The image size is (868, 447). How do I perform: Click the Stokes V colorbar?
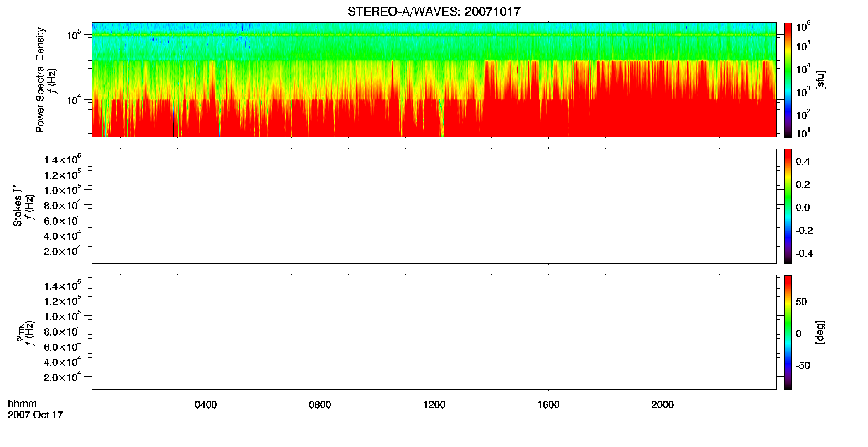pos(788,206)
